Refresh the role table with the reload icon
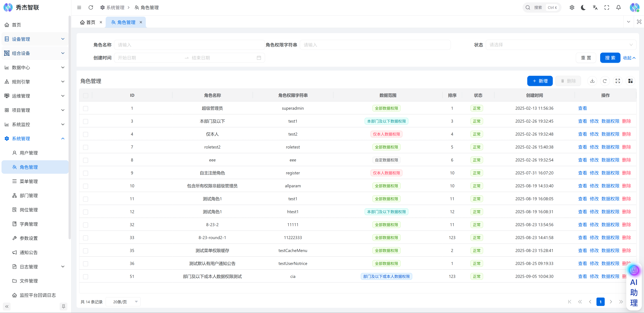 click(x=605, y=81)
